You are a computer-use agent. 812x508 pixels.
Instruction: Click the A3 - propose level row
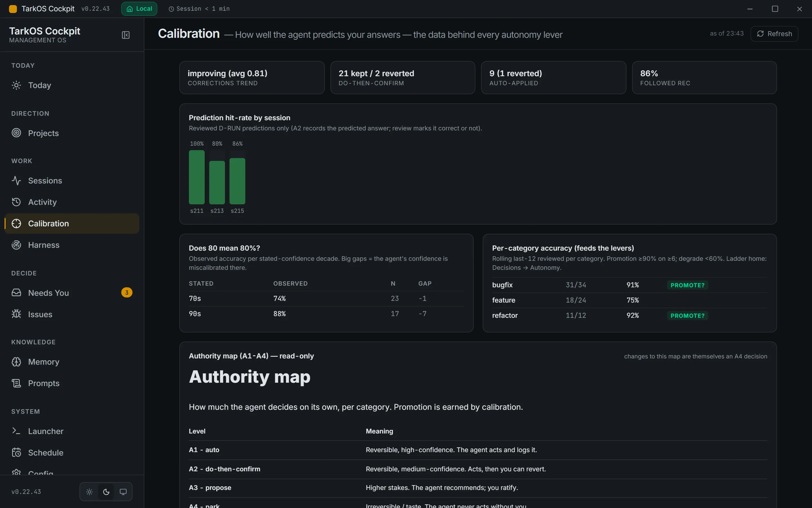coord(478,488)
